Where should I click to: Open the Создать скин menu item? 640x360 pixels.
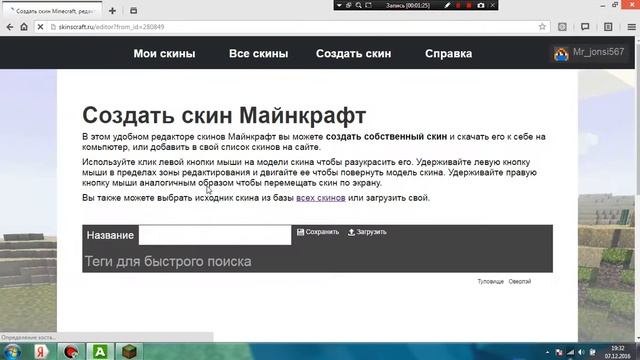click(x=353, y=53)
